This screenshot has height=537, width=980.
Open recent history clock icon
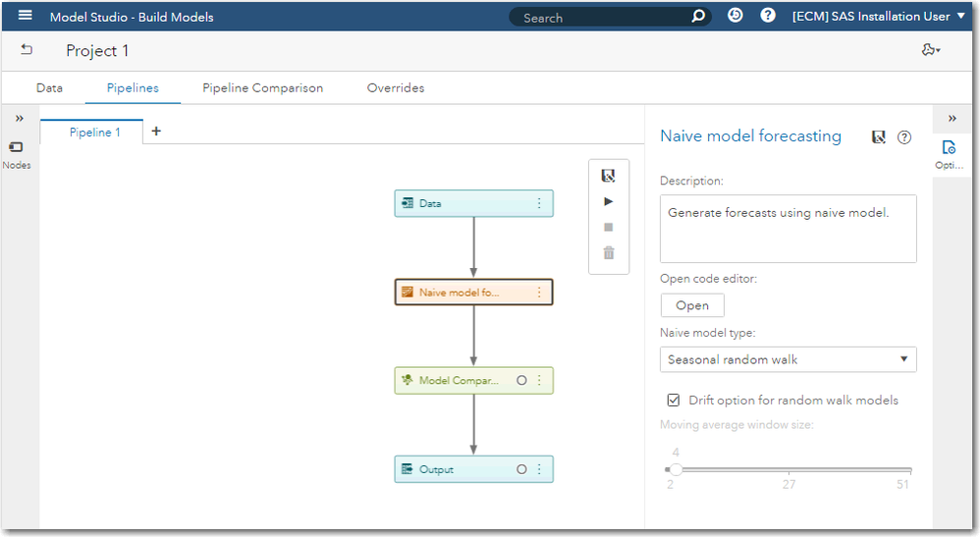[735, 16]
